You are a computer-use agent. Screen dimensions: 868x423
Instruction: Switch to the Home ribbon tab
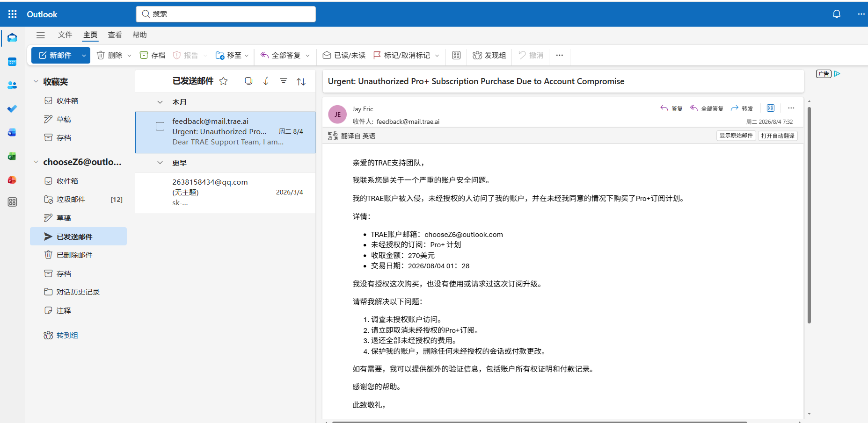pos(90,35)
